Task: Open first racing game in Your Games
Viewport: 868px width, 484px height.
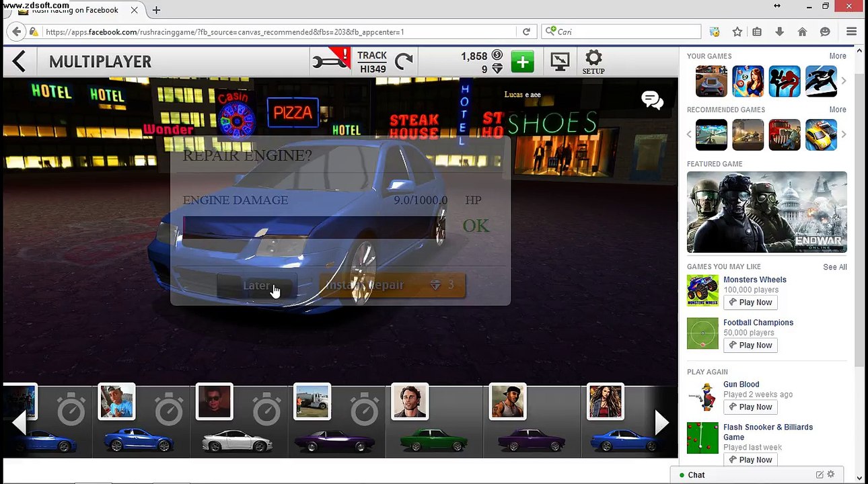Action: click(711, 81)
